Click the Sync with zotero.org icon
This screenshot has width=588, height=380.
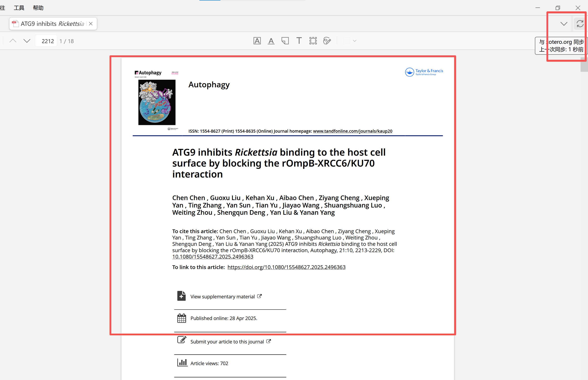click(x=580, y=24)
